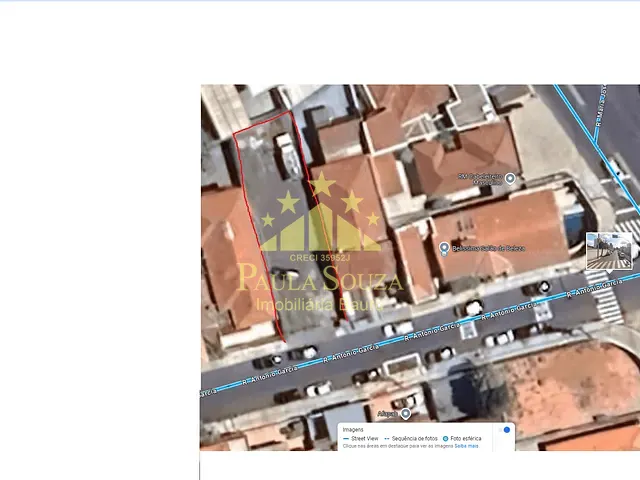Click the Belíssima Salão de Beleza map pin
Screen dimensions: 640x480
point(444,249)
